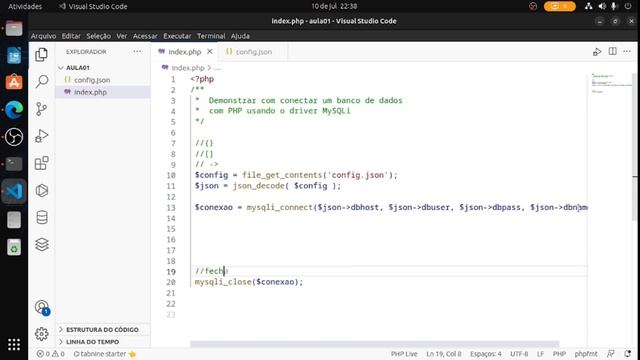Open the Extensions view
Viewport: 640px width, 360px height.
(x=42, y=163)
